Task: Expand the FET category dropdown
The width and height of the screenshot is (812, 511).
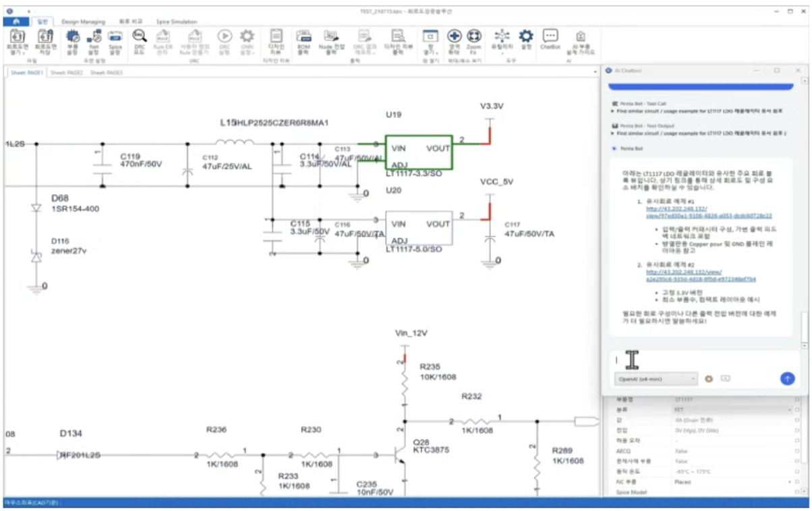Action: tap(789, 410)
